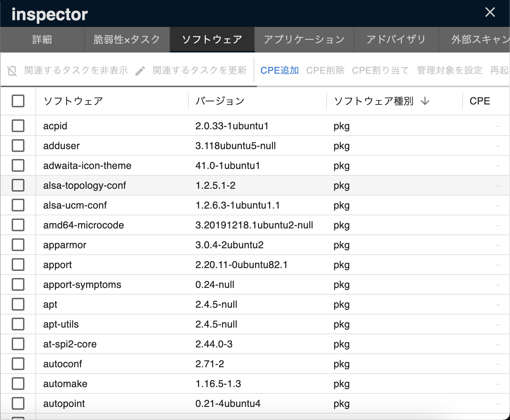The width and height of the screenshot is (510, 420).
Task: Click alsa-ucm-conf name cell
Action: [75, 205]
